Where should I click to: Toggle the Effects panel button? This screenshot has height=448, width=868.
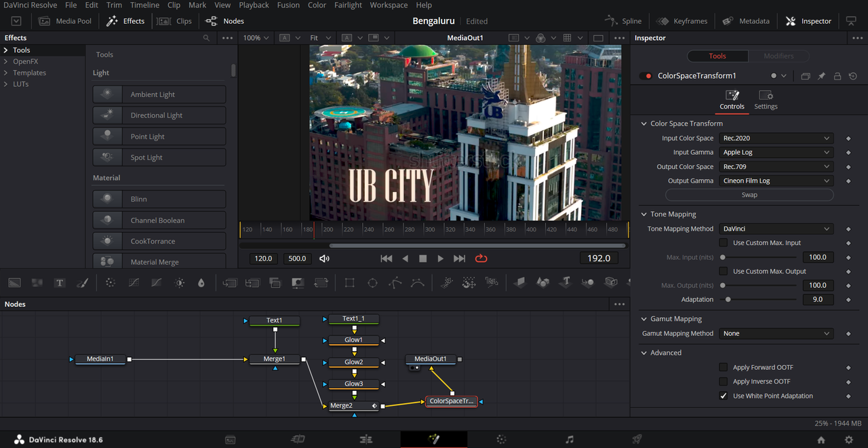[x=125, y=21]
